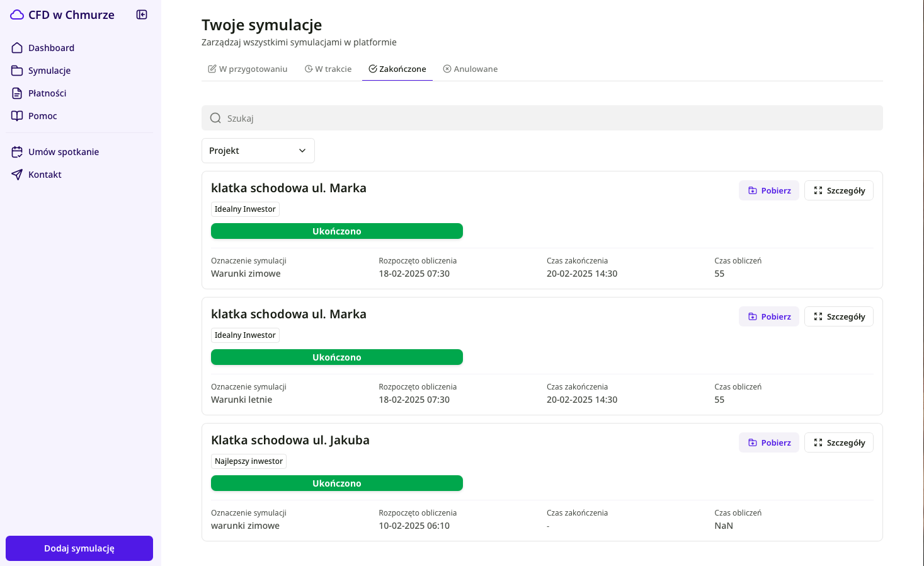Image resolution: width=924 pixels, height=566 pixels.
Task: Click Pobierz for Klatka schodowa ul. Jakuba
Action: click(769, 442)
